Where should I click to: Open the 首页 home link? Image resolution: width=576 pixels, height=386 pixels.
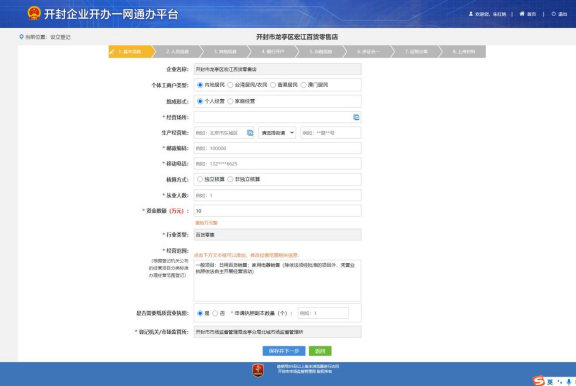tap(531, 14)
